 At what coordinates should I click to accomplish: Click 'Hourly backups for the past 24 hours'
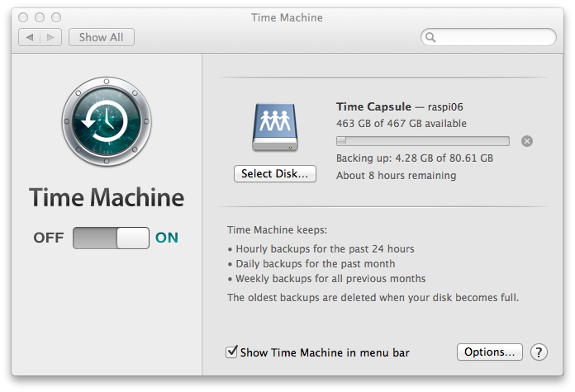coord(325,249)
